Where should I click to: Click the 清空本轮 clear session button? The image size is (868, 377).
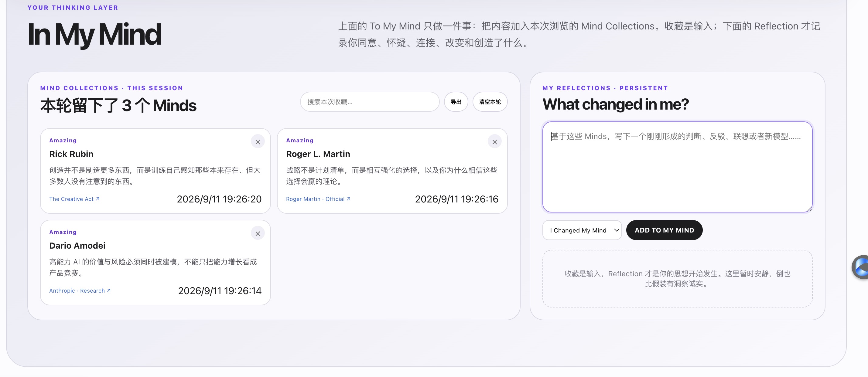tap(490, 102)
